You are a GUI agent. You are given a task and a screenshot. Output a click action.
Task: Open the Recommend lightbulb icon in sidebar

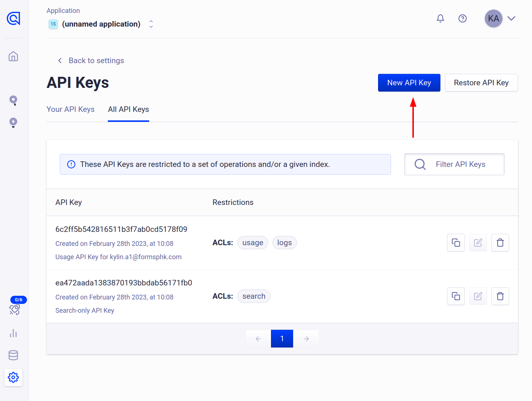13,123
